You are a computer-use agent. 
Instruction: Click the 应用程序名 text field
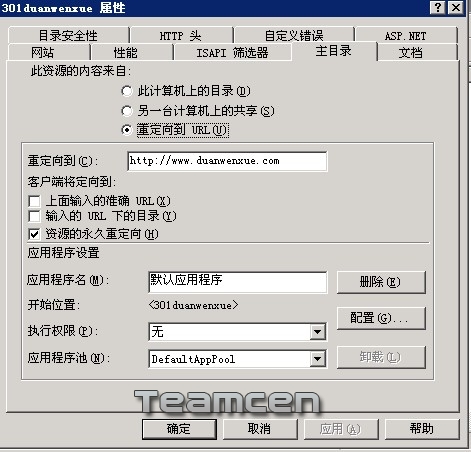(237, 282)
